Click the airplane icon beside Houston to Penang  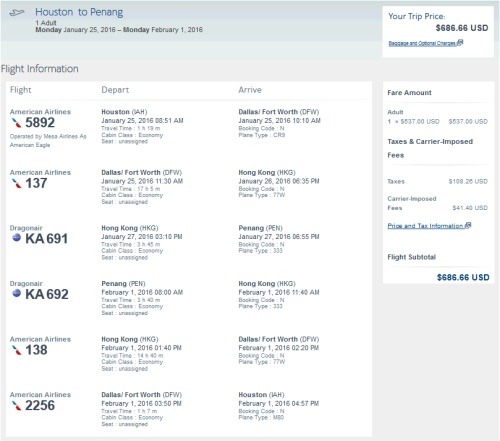(17, 13)
